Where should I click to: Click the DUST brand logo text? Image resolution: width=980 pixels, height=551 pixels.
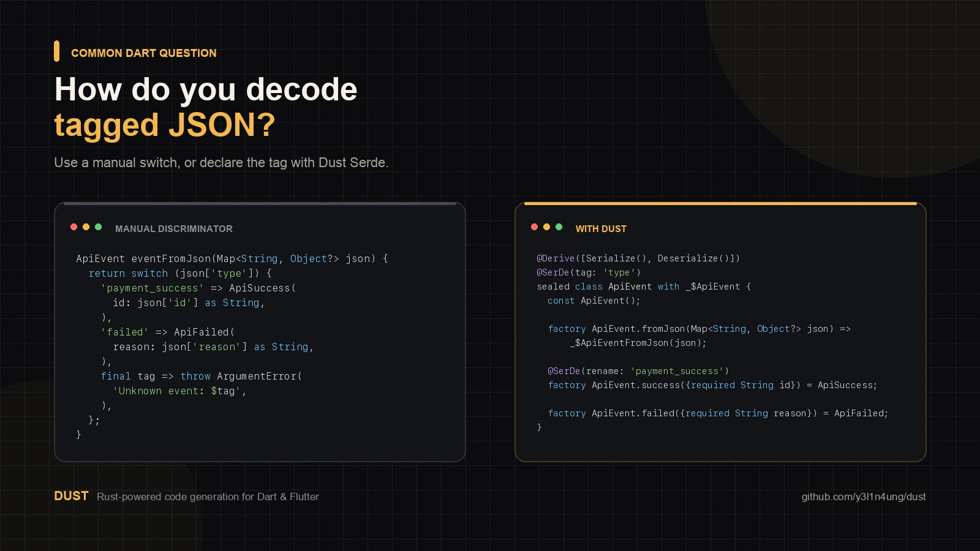(71, 496)
